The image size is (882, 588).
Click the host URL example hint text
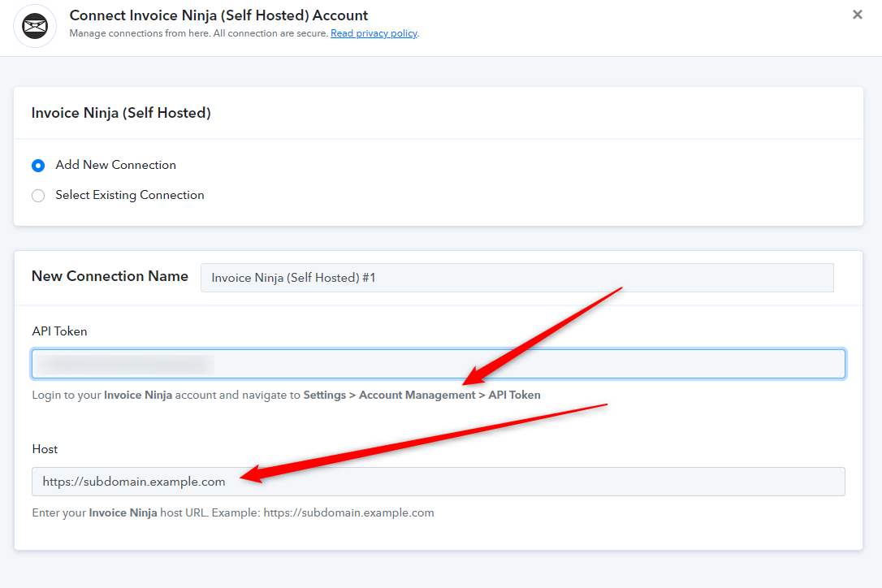(233, 512)
